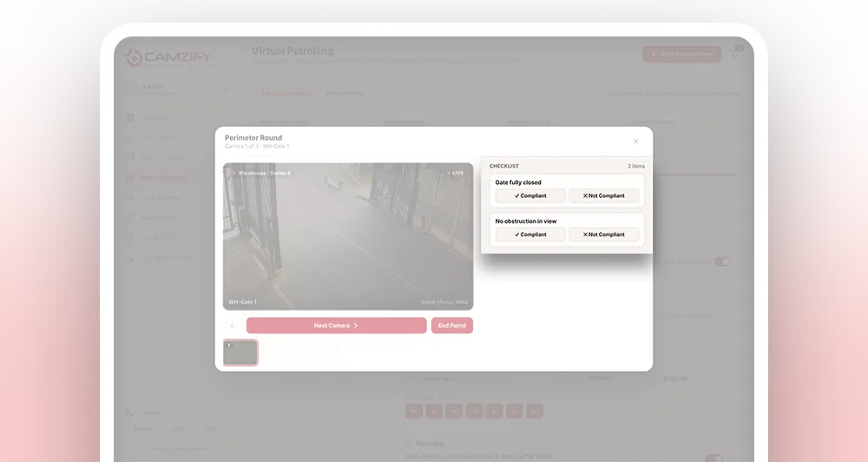
Task: Expand the account selector chevron in the sidebar
Action: click(x=226, y=90)
